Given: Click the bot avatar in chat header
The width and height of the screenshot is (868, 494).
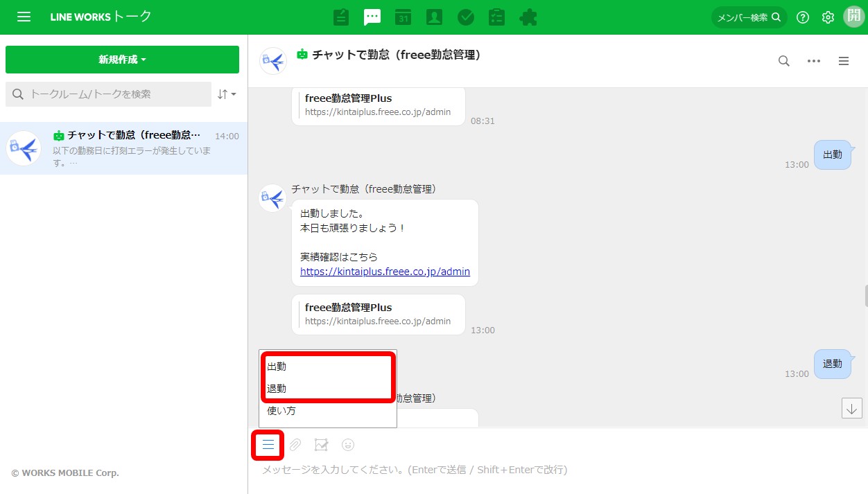Looking at the screenshot, I should (x=273, y=61).
